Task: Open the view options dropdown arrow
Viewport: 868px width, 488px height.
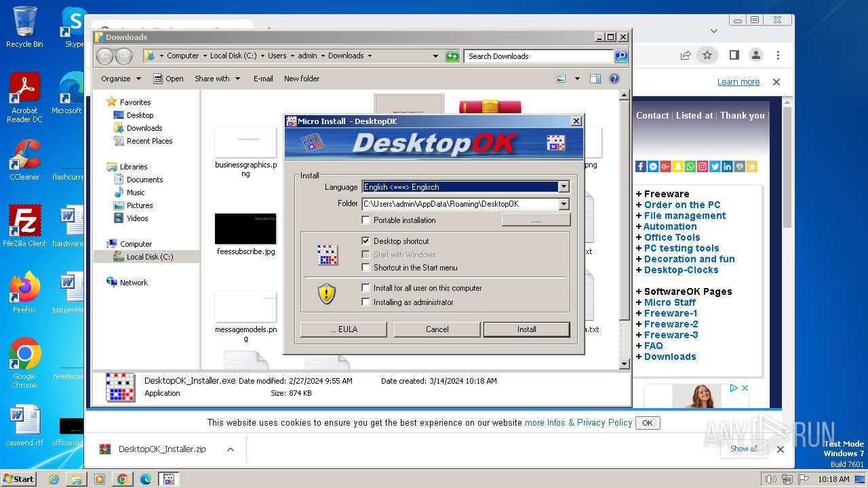Action: coord(577,79)
